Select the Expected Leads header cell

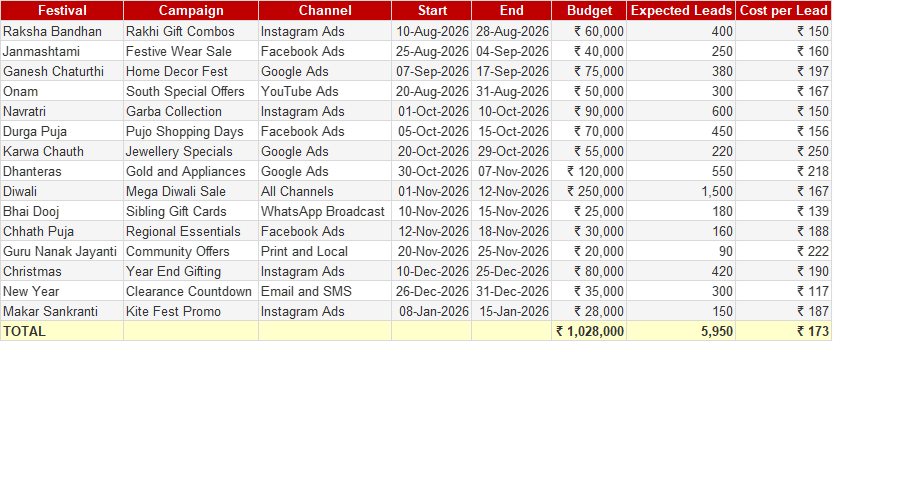[681, 10]
